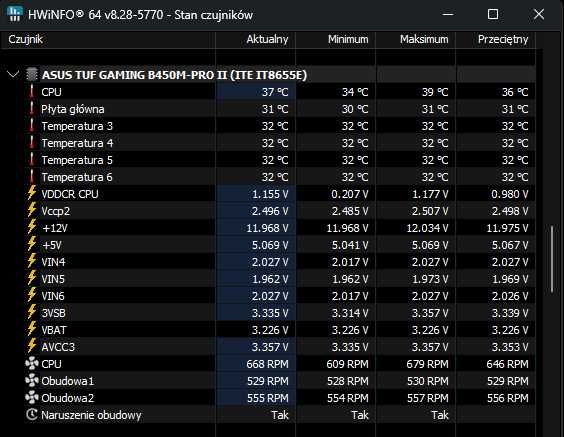Select the Obudowa1 fan label
The image size is (564, 437).
pyautogui.click(x=68, y=381)
